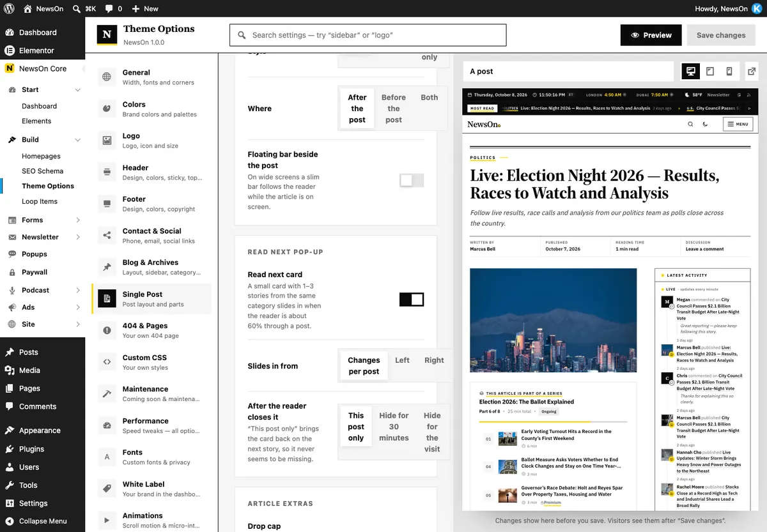This screenshot has width=767, height=532.
Task: Open the Contact & Social share icon
Action: coord(107,236)
